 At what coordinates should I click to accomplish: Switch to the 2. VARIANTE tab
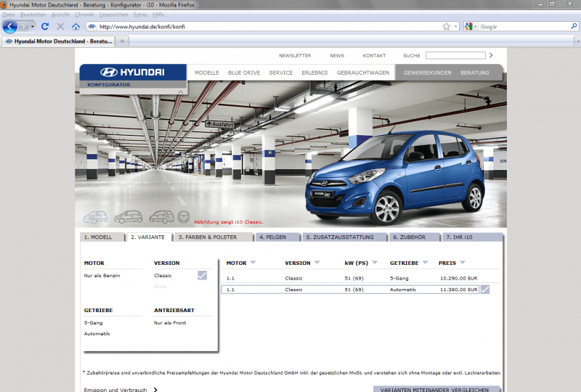pos(150,237)
